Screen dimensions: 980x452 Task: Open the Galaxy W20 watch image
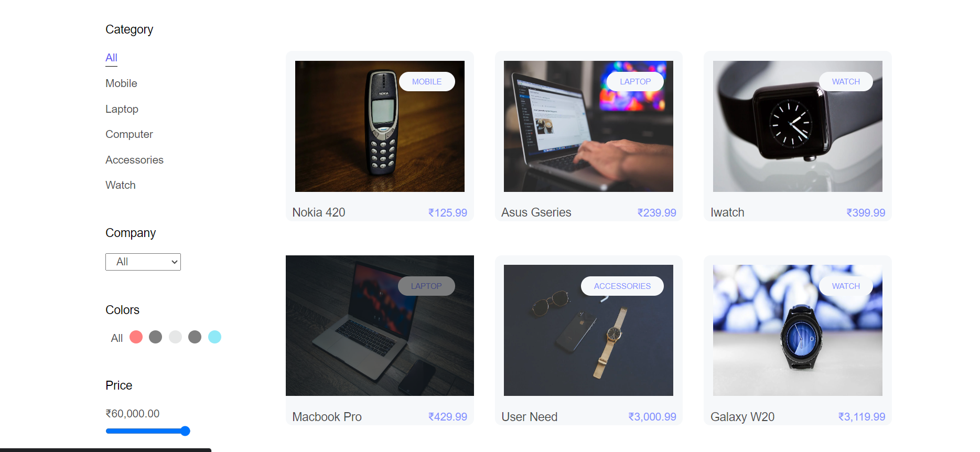pyautogui.click(x=798, y=330)
